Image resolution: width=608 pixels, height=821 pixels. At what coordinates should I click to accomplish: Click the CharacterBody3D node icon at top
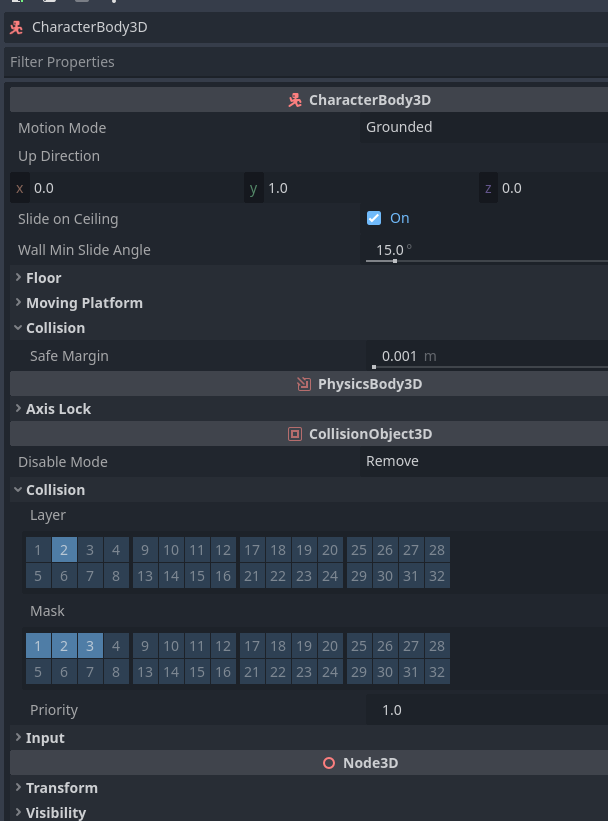[x=16, y=27]
